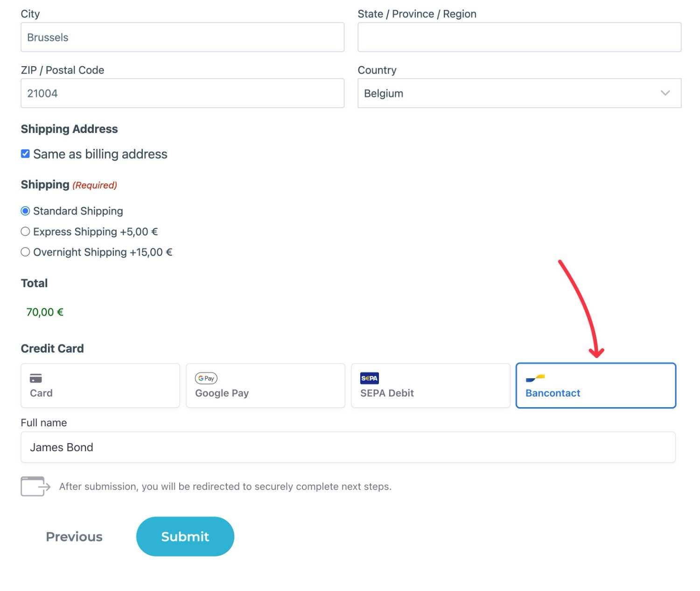Switch to Card payment tab
This screenshot has height=591, width=700.
coord(100,386)
